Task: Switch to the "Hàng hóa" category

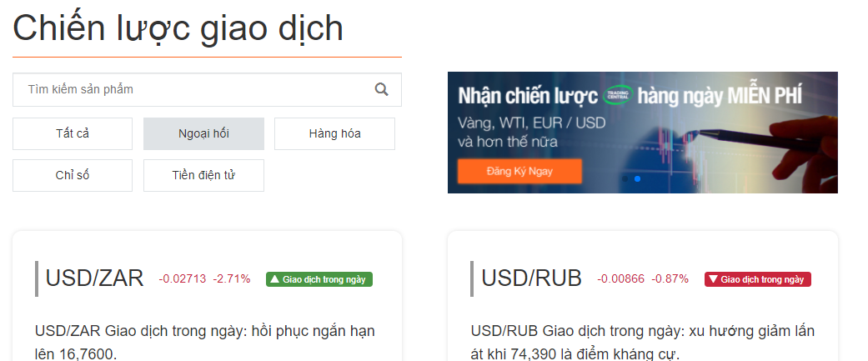Action: pyautogui.click(x=335, y=133)
